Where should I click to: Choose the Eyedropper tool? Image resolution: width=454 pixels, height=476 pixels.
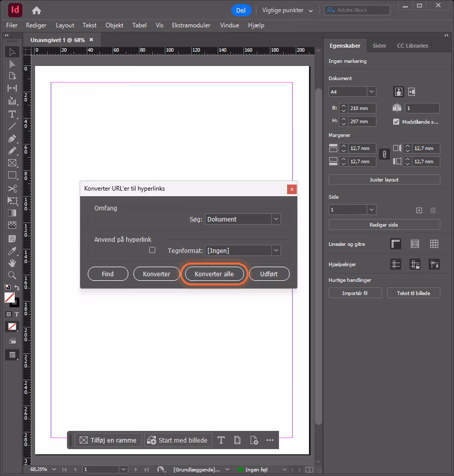tap(12, 251)
